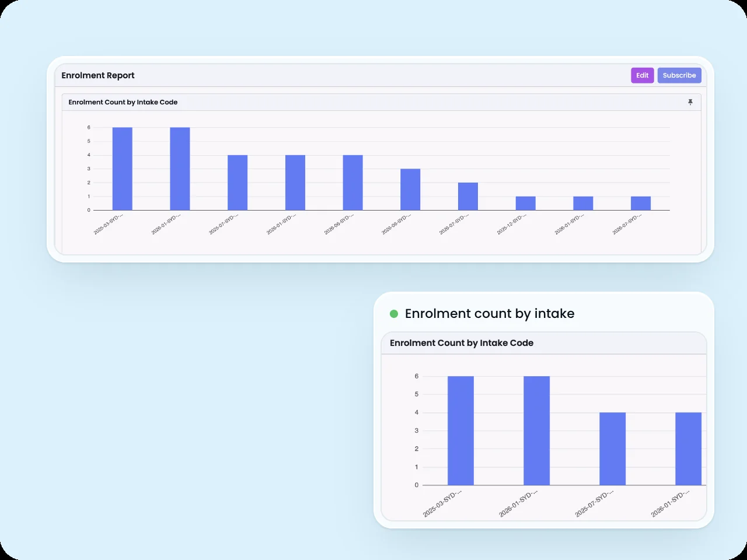747x560 pixels.
Task: Click the chart header in the lower intake card
Action: tap(544, 343)
